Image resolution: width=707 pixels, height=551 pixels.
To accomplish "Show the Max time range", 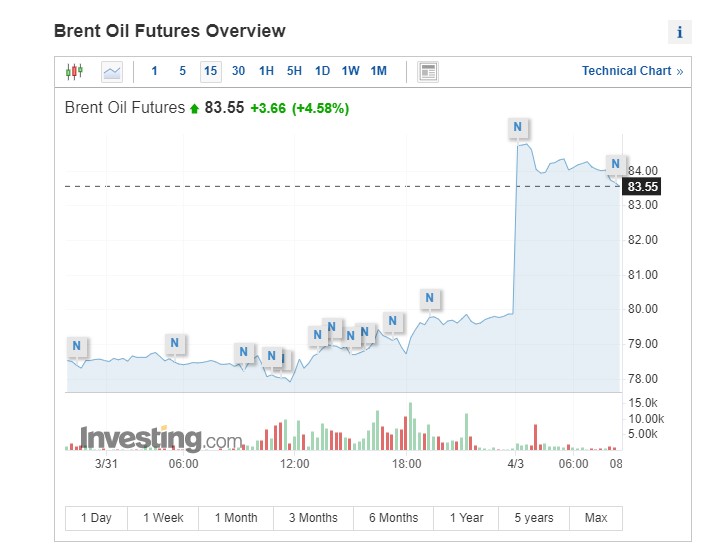I will (596, 518).
